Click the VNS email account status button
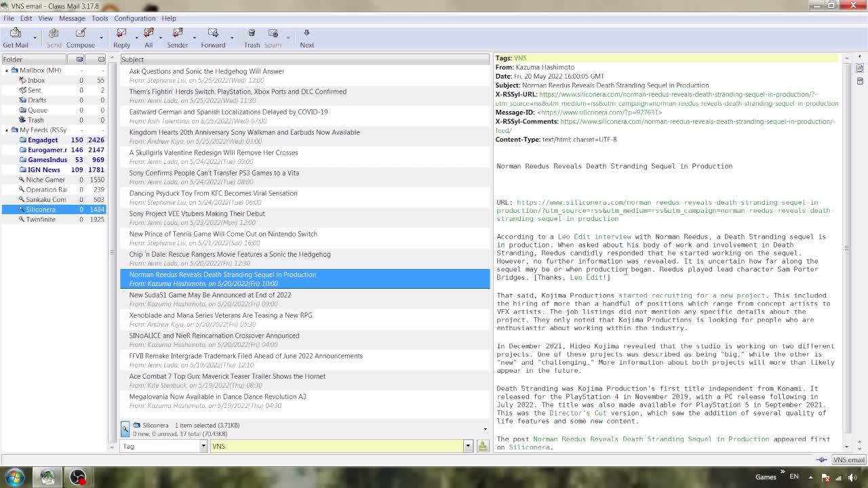Screen dimensions: 868x488 (x=848, y=460)
